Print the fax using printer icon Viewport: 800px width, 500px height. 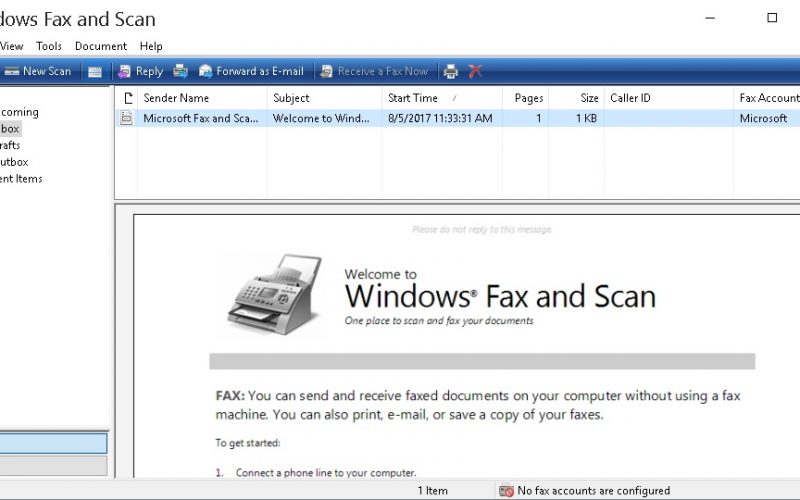451,71
